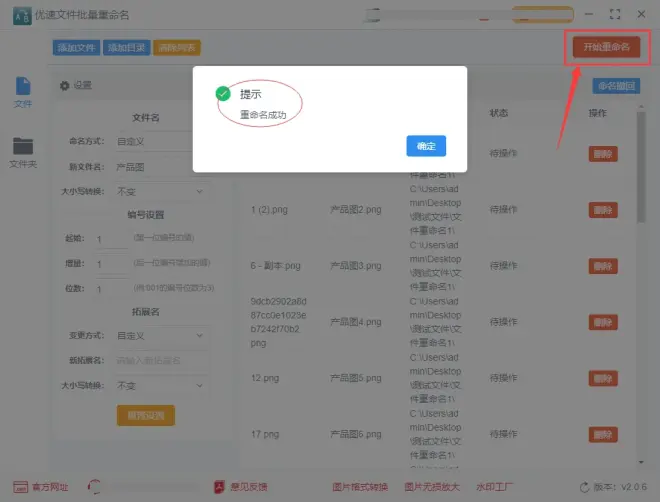This screenshot has width=660, height=502.
Task: Open the 水印工厂 link
Action: [x=495, y=487]
